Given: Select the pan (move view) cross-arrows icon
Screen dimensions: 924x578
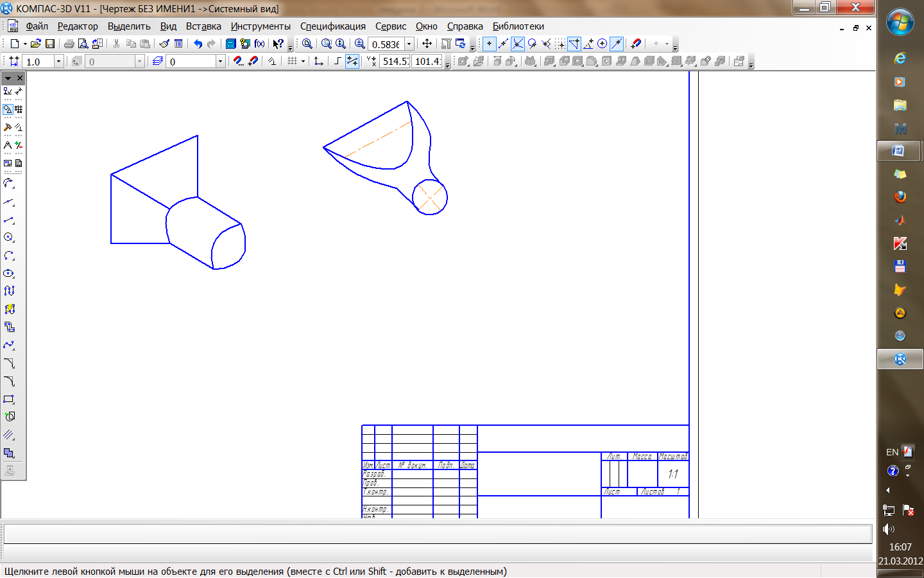Looking at the screenshot, I should coord(427,44).
